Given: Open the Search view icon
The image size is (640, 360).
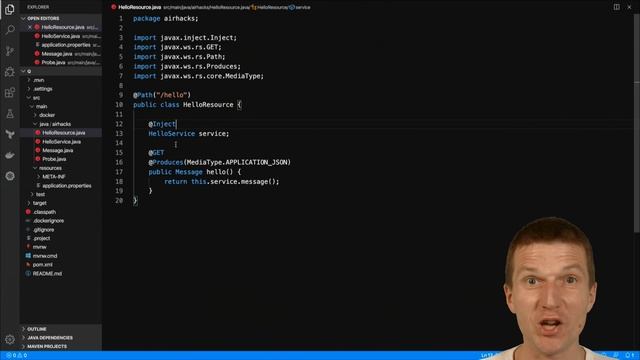Looking at the screenshot, I should pyautogui.click(x=10, y=29).
